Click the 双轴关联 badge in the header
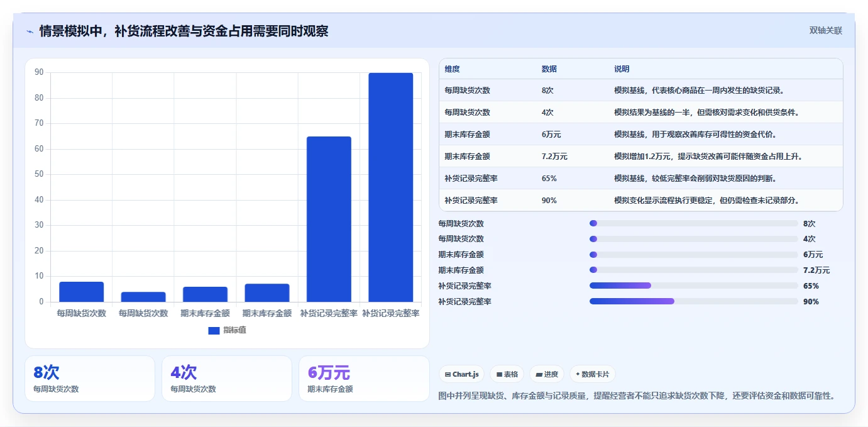The image size is (868, 427). point(825,31)
